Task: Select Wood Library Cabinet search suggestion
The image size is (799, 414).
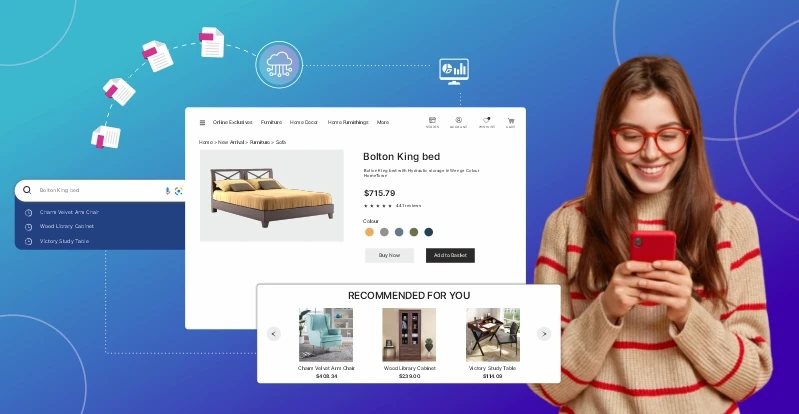Action: coord(70,226)
